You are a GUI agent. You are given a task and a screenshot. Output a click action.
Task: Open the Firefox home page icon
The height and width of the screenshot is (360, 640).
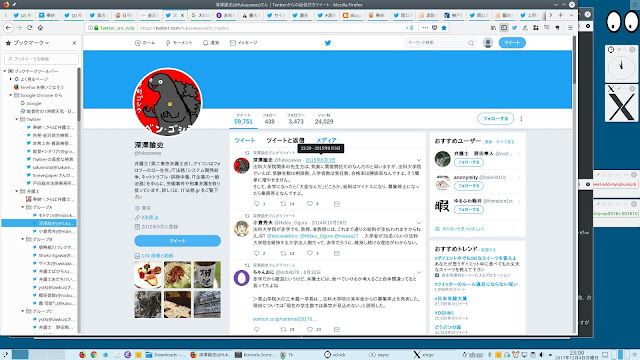click(x=40, y=28)
